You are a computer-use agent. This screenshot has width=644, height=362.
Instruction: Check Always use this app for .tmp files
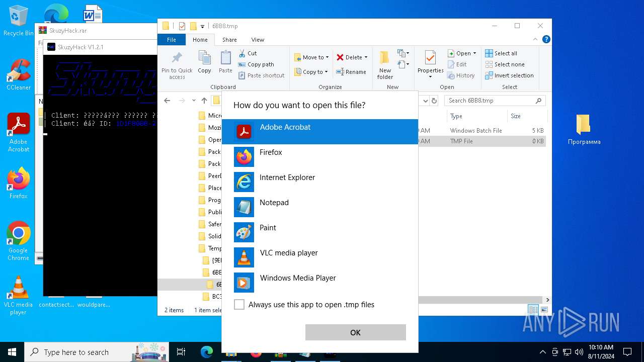[x=239, y=305]
